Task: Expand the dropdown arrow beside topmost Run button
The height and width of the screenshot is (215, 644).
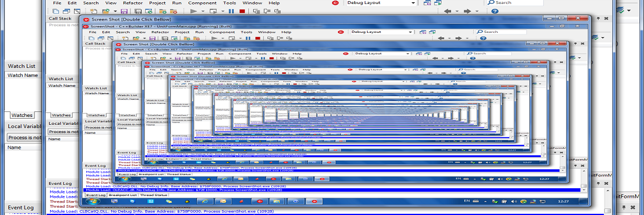Action: [202, 12]
